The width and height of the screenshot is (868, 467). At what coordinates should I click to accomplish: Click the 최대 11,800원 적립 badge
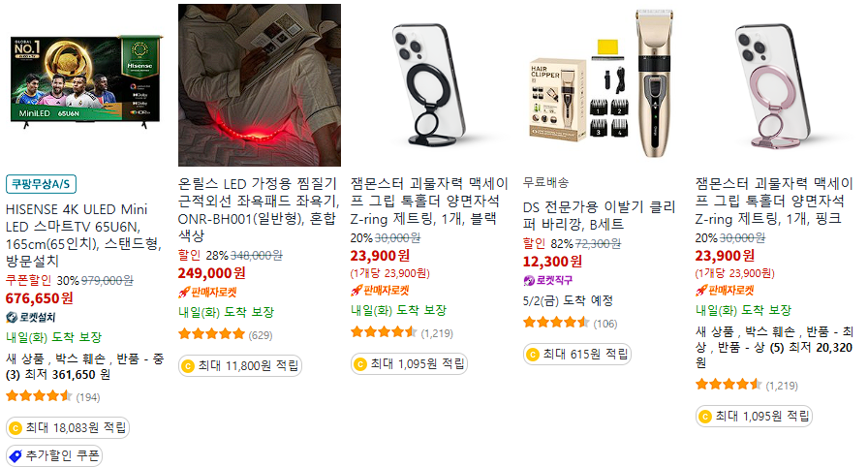240,365
